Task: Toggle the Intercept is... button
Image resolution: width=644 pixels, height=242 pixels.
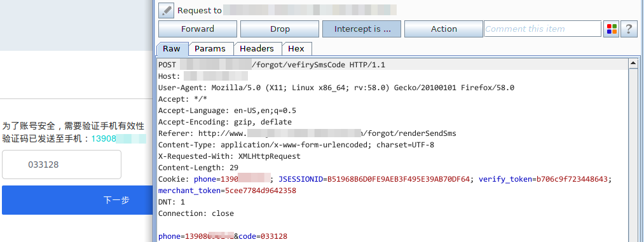Action: (x=362, y=29)
